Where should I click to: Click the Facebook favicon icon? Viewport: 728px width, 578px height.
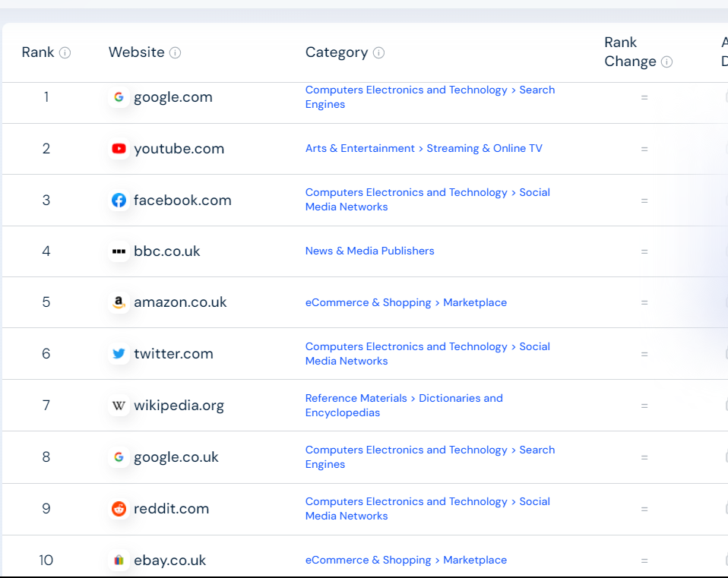119,200
